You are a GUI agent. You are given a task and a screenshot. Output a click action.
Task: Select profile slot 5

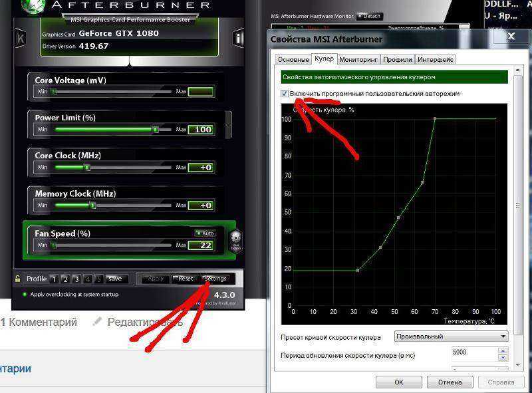pos(98,279)
